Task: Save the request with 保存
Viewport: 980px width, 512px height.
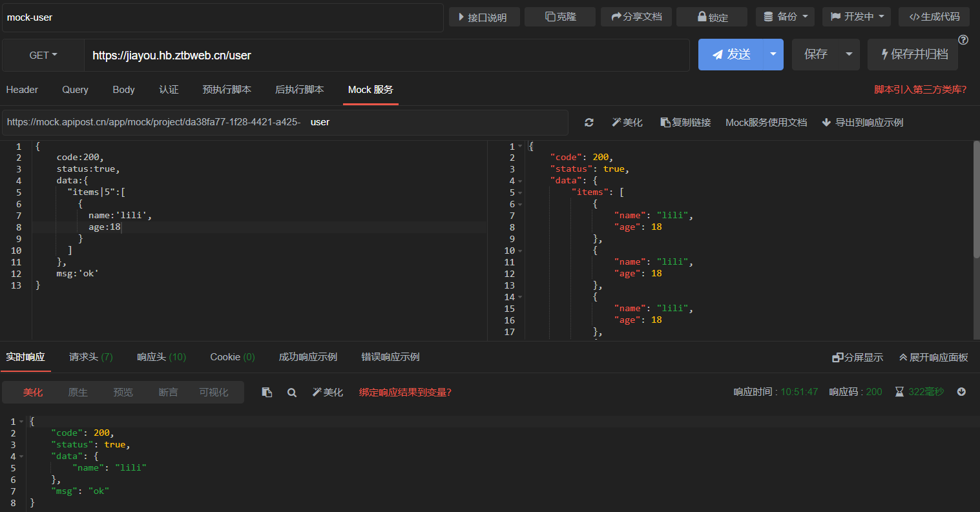Action: 815,55
